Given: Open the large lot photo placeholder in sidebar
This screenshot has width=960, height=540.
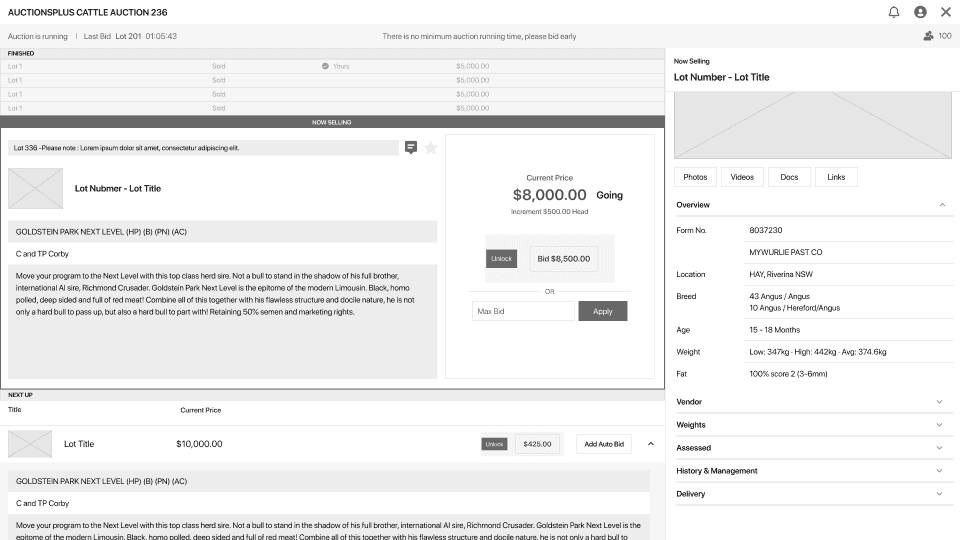Looking at the screenshot, I should [812, 126].
